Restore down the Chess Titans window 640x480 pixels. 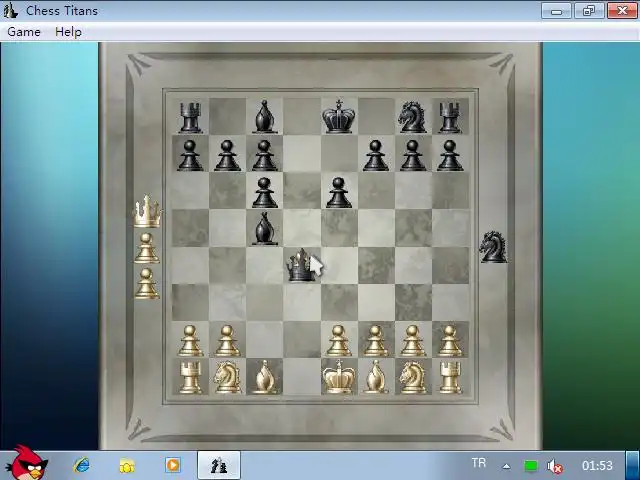(589, 11)
